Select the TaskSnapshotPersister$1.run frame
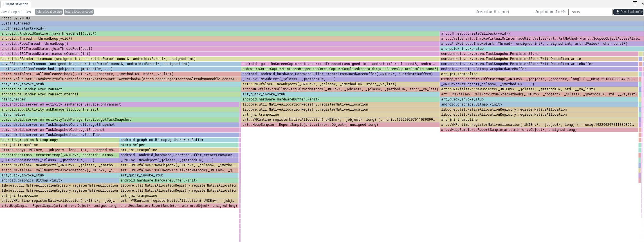The image size is (644, 242). pos(539,54)
